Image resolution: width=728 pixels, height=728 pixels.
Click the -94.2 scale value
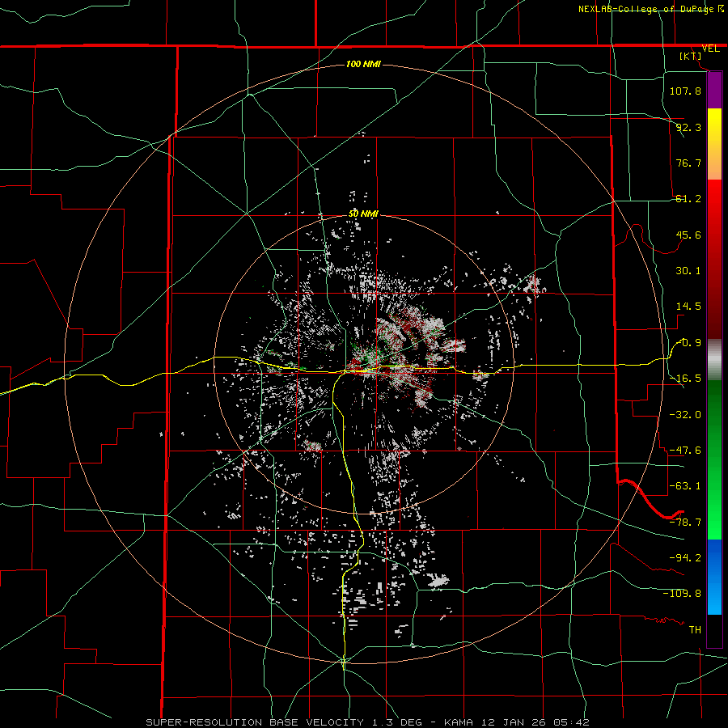click(685, 557)
